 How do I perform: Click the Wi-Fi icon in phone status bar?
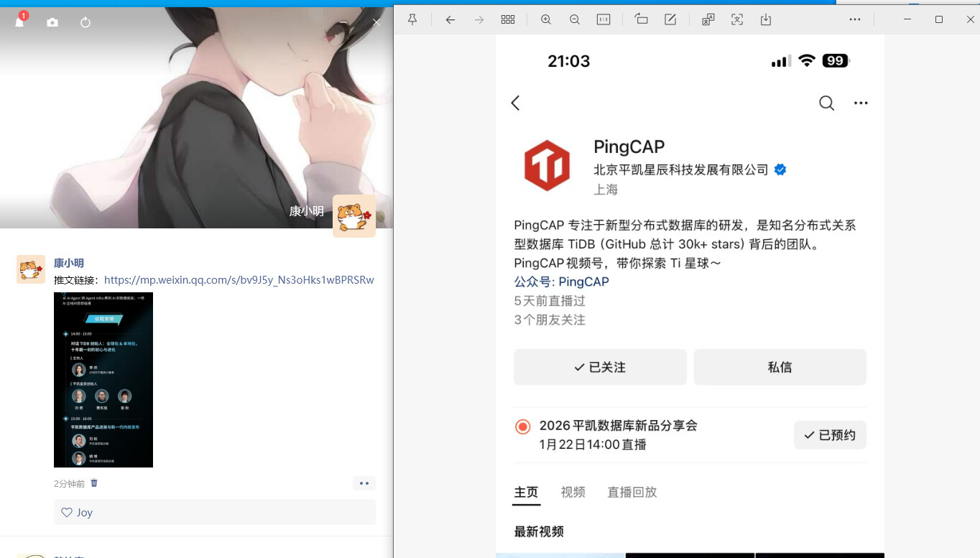(x=807, y=60)
